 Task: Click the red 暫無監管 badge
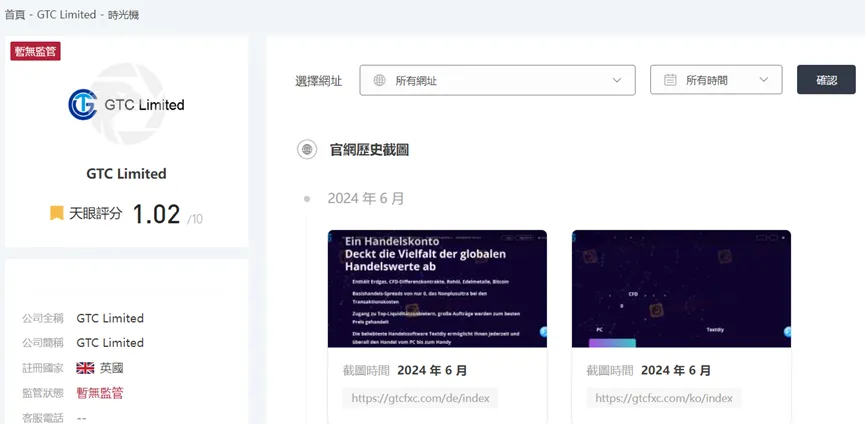click(x=35, y=52)
